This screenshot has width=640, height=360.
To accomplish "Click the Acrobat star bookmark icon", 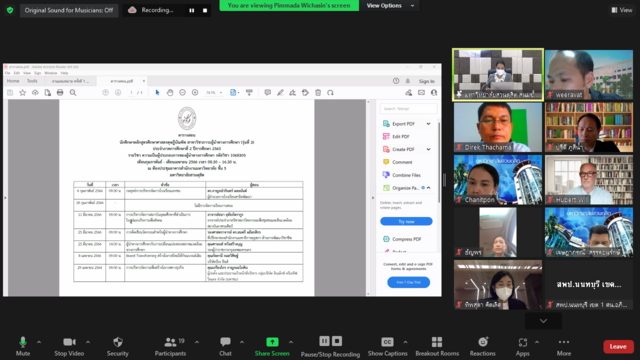I will [x=22, y=93].
